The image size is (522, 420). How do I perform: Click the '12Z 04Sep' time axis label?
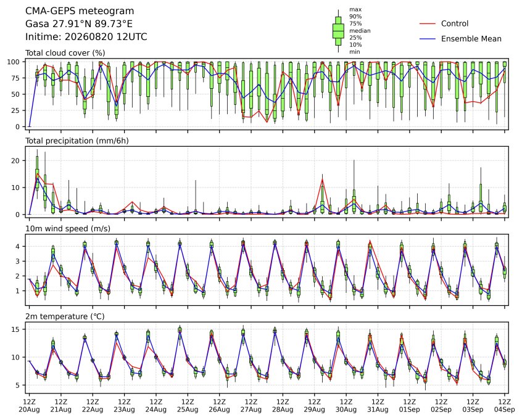pos(505,406)
